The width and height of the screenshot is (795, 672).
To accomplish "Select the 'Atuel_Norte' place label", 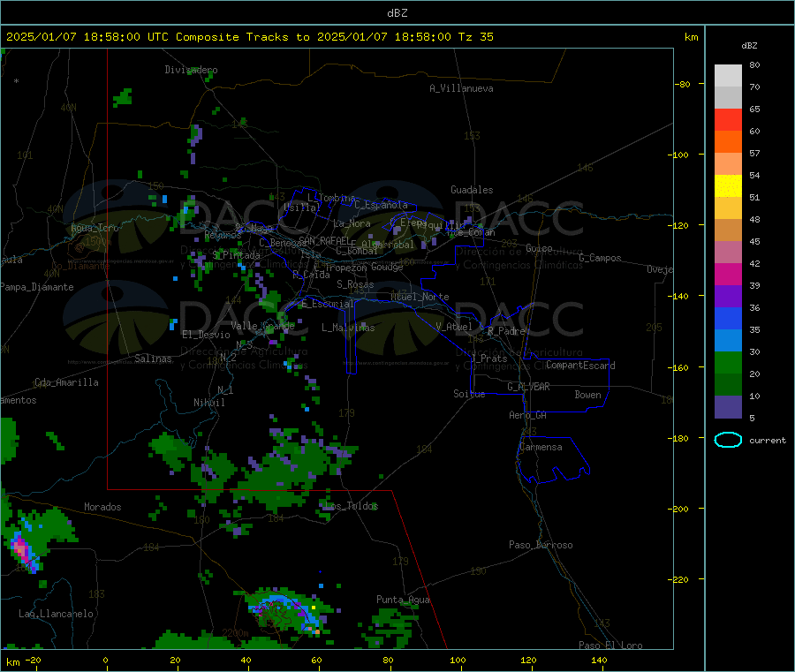I will 420,297.
